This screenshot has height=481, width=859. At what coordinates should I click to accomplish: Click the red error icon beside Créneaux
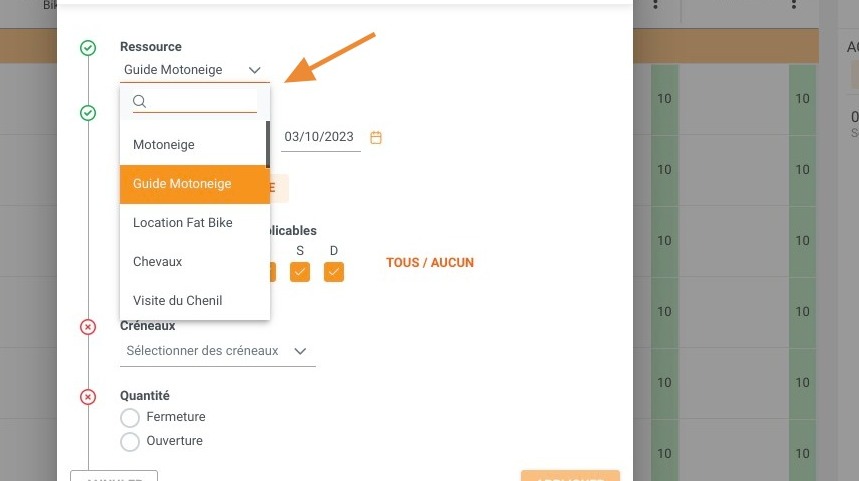(x=88, y=327)
